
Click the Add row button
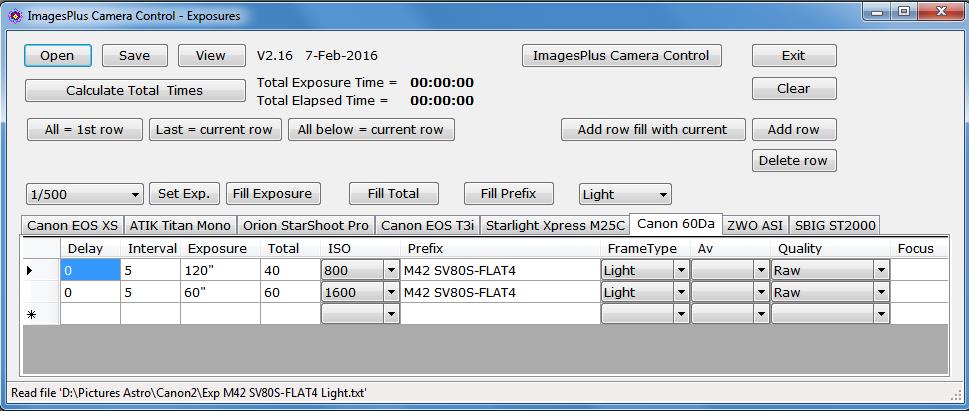tap(793, 130)
